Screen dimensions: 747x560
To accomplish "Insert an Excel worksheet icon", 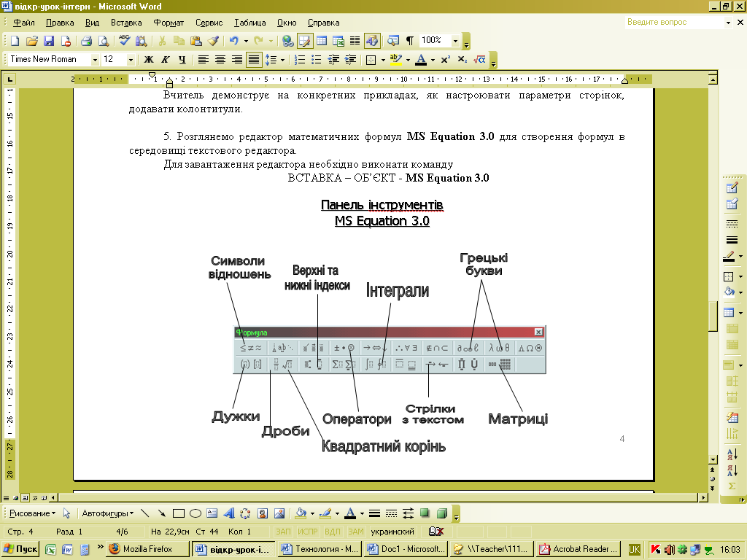I will click(x=338, y=41).
